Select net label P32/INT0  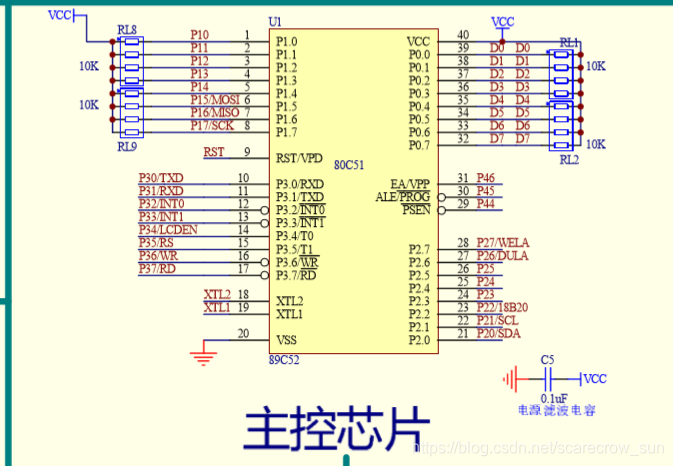pyautogui.click(x=161, y=204)
